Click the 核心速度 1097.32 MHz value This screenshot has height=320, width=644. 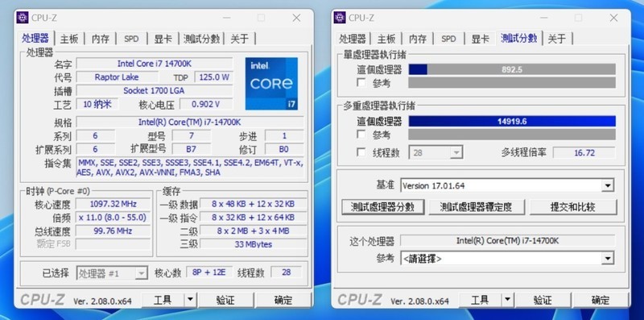click(113, 204)
